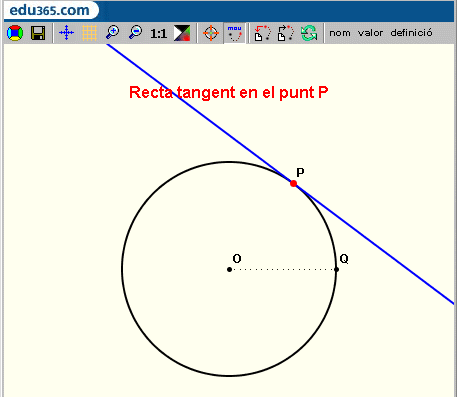Click the colorful circle applet icon

(x=15, y=33)
